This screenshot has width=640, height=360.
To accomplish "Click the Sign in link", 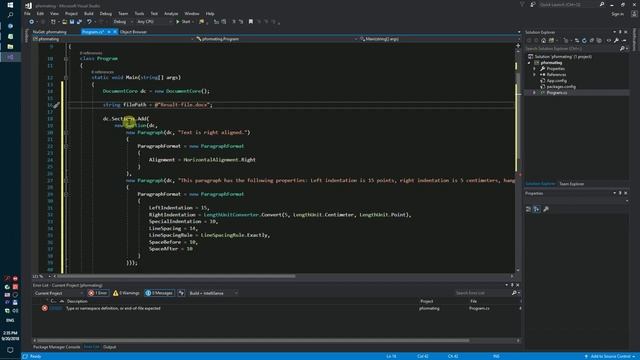I will point(618,14).
